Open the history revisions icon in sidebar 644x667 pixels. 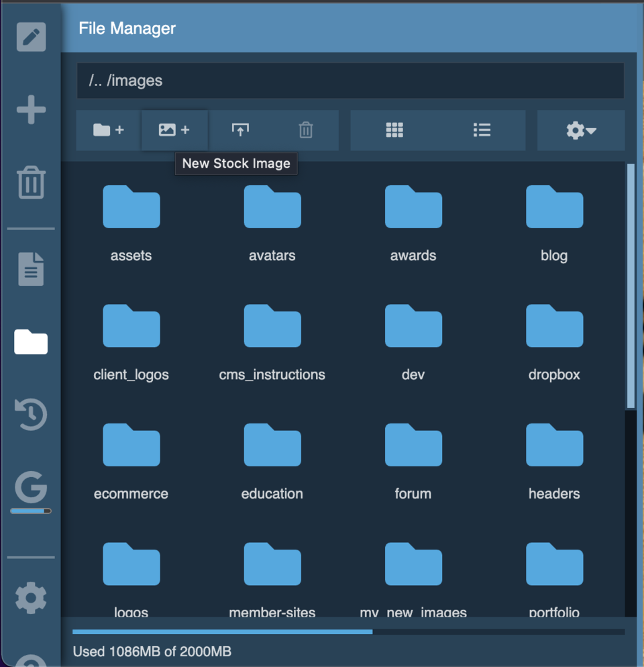click(x=31, y=414)
